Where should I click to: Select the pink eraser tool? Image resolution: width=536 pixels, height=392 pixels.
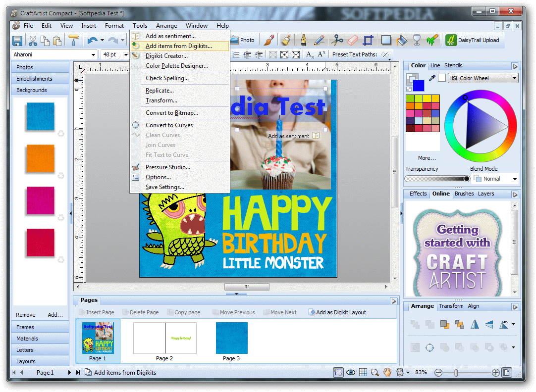352,40
